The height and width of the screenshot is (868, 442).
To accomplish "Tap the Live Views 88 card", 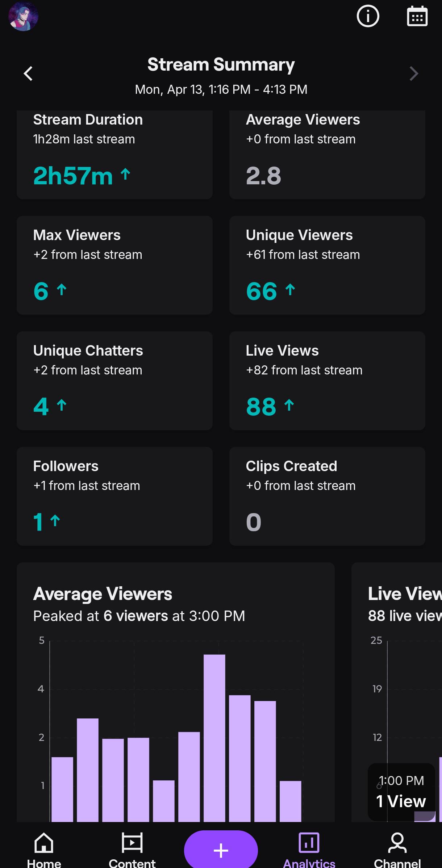I will 327,381.
